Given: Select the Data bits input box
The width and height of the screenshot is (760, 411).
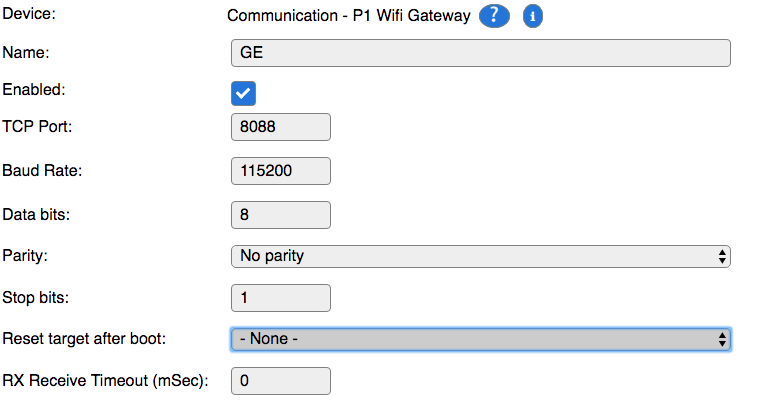Looking at the screenshot, I should click(x=281, y=215).
